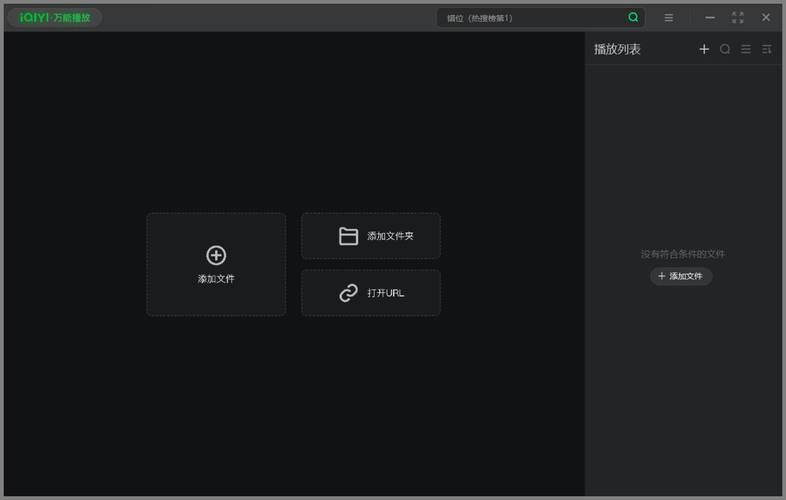The width and height of the screenshot is (786, 500).
Task: Click the circled plus icon for adding files
Action: (216, 255)
